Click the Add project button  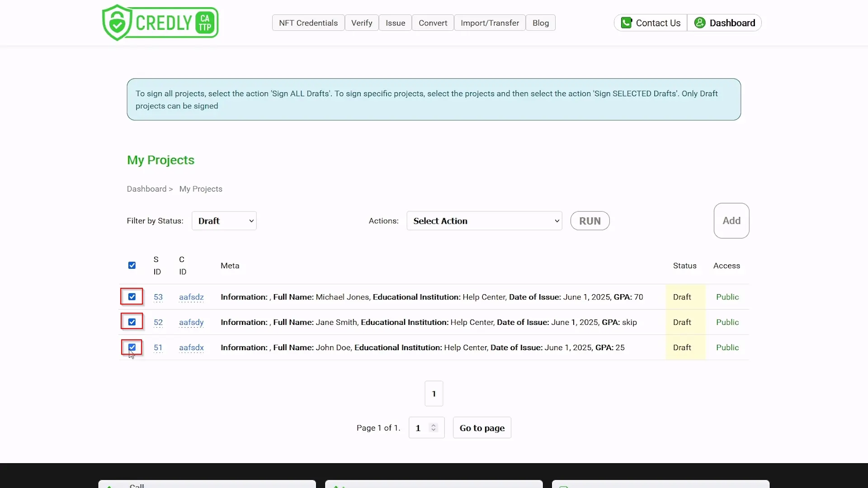click(731, 221)
